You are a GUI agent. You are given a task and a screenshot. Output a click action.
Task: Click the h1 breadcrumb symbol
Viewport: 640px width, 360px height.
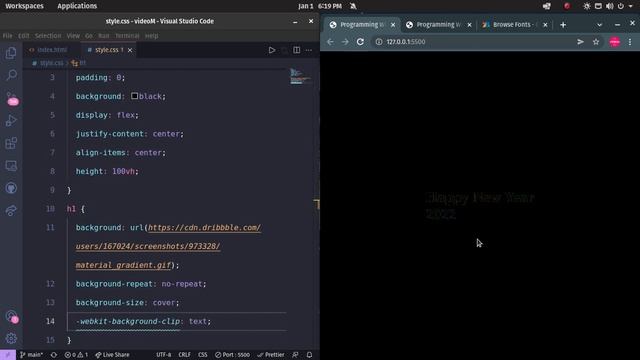pos(79,63)
